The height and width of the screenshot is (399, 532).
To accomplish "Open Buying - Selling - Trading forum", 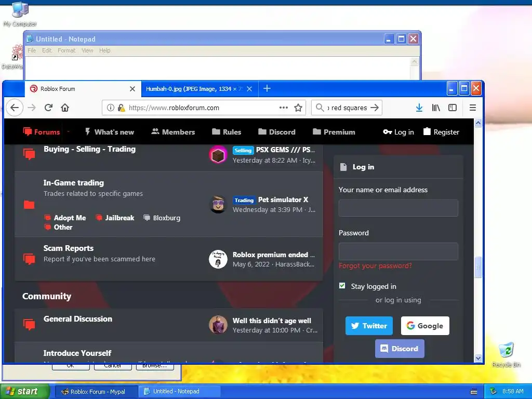I will pyautogui.click(x=89, y=149).
